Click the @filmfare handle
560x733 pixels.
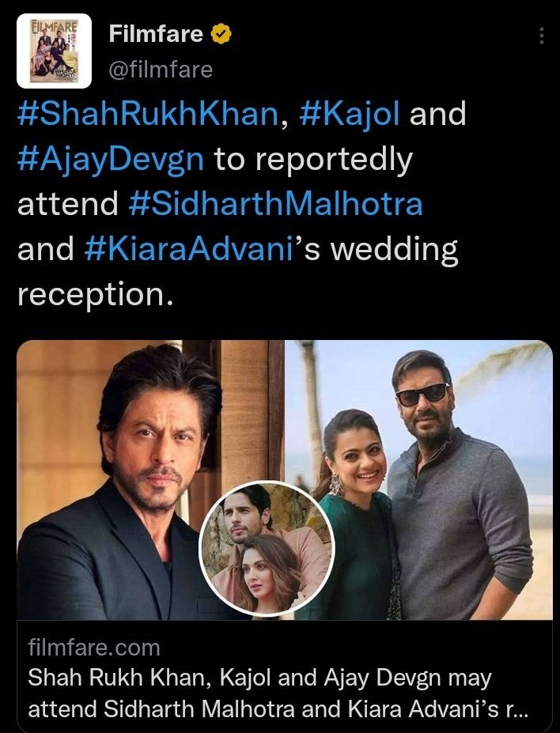161,70
